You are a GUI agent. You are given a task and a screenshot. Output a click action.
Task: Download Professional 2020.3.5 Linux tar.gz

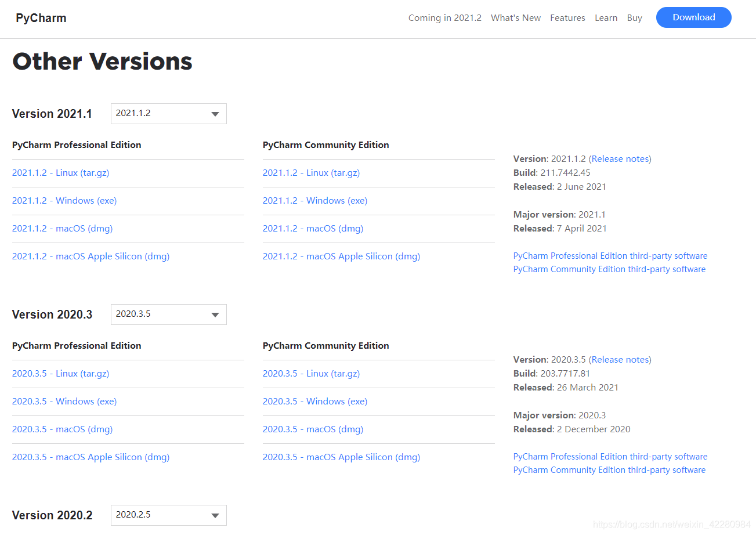click(x=61, y=374)
